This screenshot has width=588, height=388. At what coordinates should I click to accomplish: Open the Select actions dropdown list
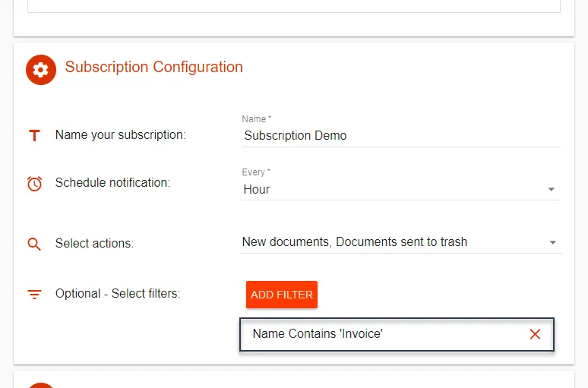point(401,242)
